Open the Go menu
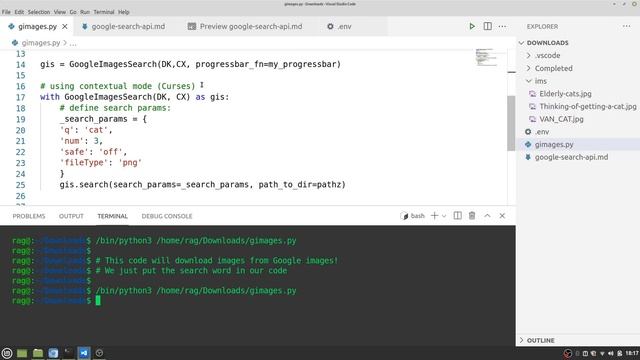 (73, 12)
